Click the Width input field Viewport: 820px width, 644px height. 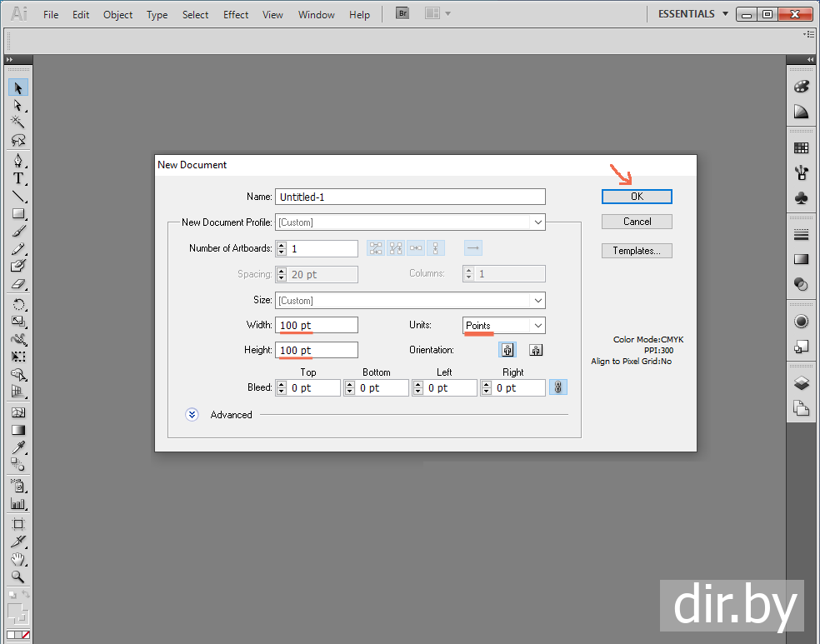317,325
